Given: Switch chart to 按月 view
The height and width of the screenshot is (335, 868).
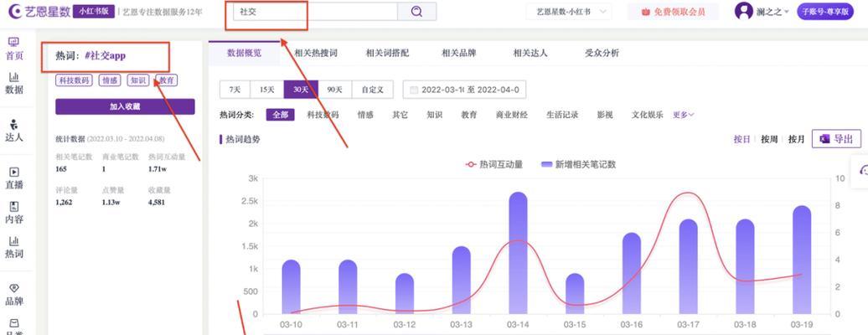Looking at the screenshot, I should [796, 139].
